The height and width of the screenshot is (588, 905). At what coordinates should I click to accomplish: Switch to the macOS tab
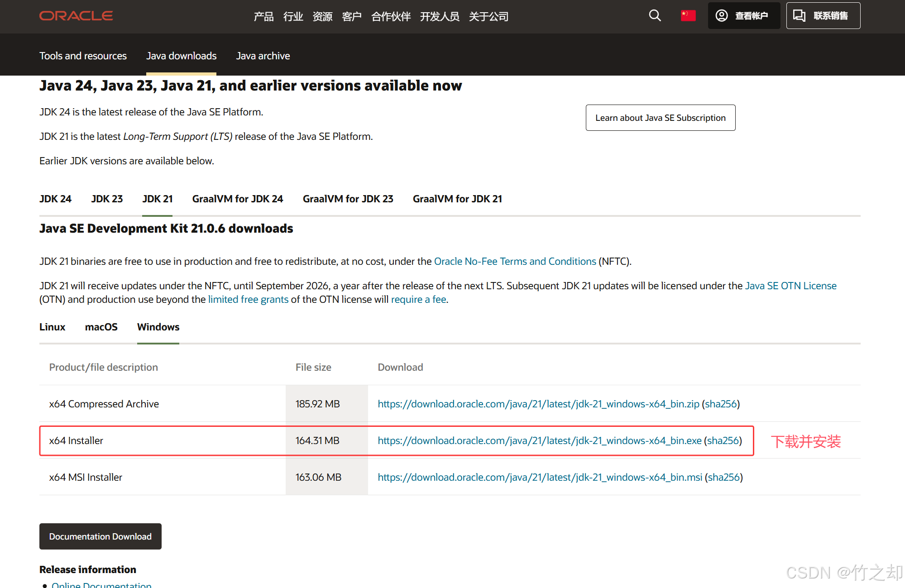pos(101,327)
